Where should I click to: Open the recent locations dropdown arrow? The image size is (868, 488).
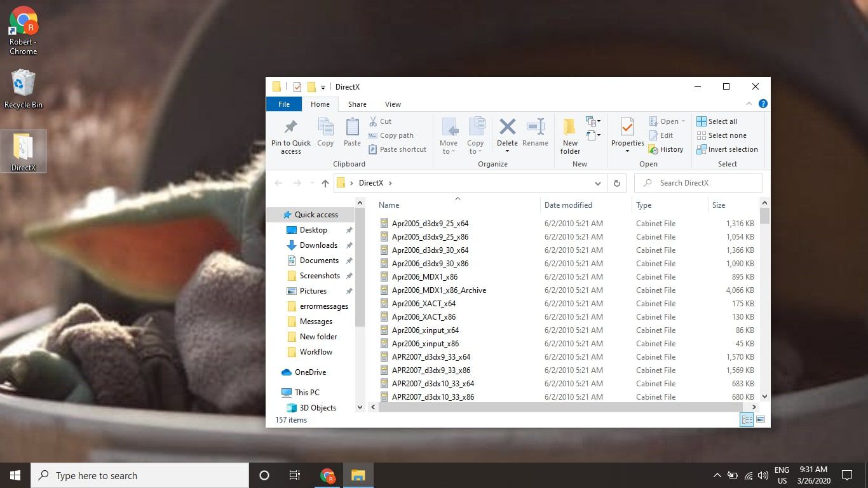(311, 183)
